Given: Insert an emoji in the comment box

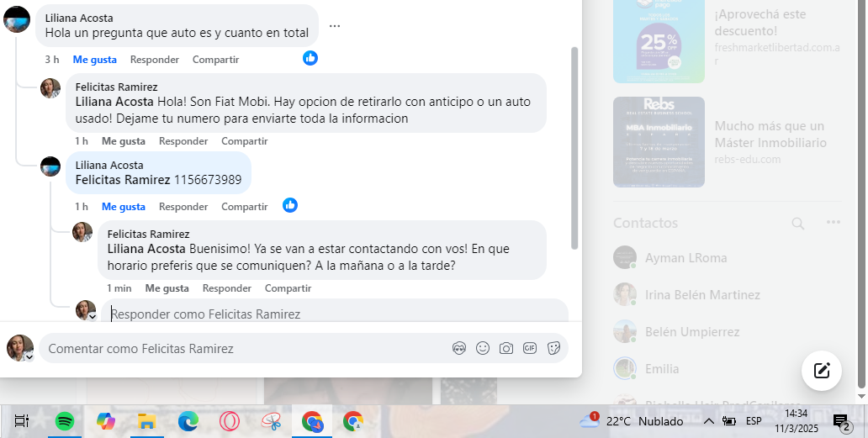Looking at the screenshot, I should 483,348.
